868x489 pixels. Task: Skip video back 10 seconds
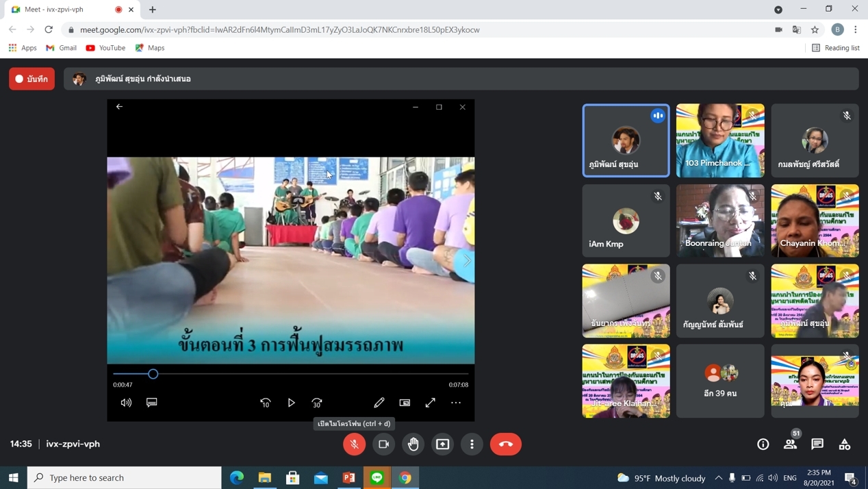(x=266, y=403)
